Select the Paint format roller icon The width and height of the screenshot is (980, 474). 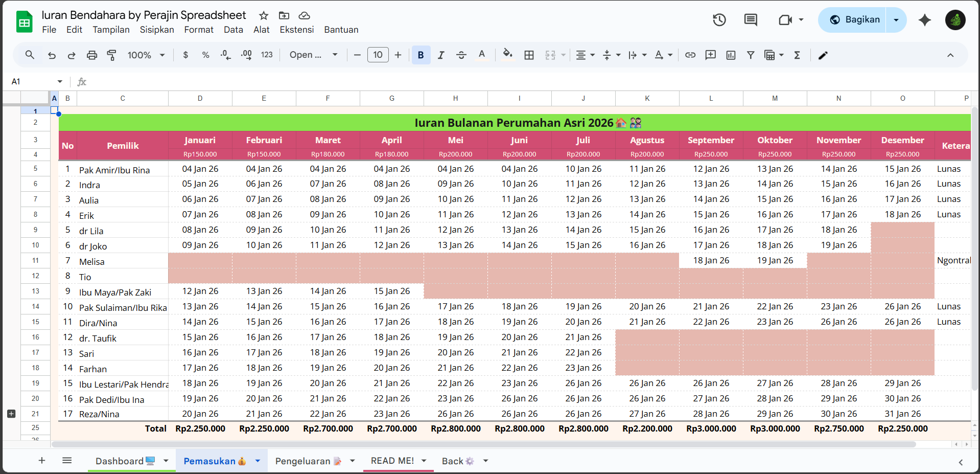pyautogui.click(x=111, y=55)
